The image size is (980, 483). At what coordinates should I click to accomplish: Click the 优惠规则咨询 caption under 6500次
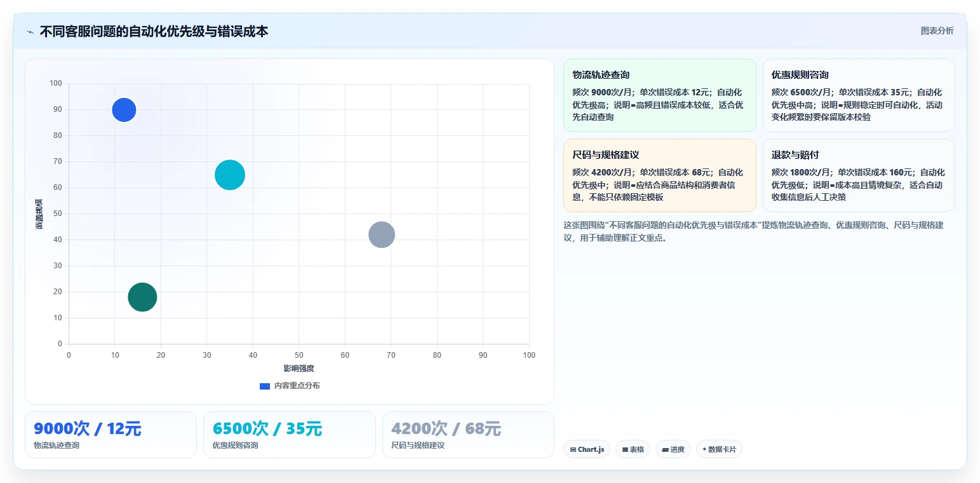coord(236,446)
